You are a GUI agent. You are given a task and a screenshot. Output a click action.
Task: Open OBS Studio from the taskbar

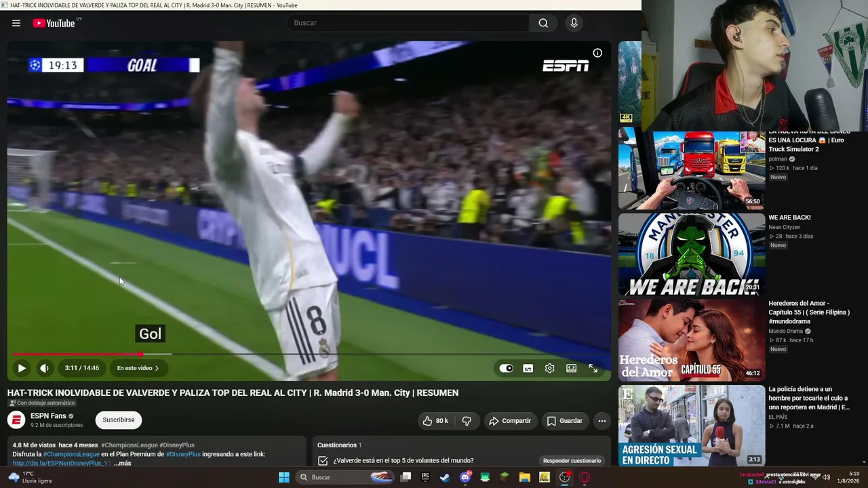[564, 477]
